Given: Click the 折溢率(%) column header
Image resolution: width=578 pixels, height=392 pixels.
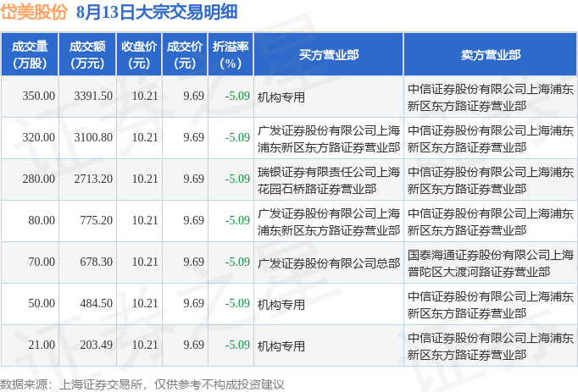Looking at the screenshot, I should (x=231, y=54).
